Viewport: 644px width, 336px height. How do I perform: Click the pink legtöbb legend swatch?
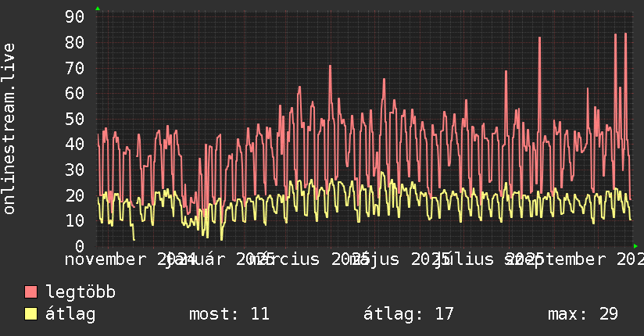[30, 291]
